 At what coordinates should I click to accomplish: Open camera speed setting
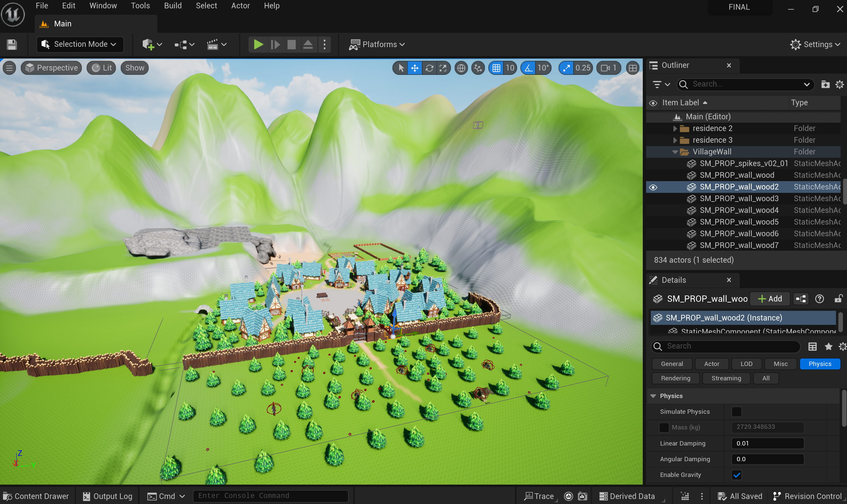608,68
